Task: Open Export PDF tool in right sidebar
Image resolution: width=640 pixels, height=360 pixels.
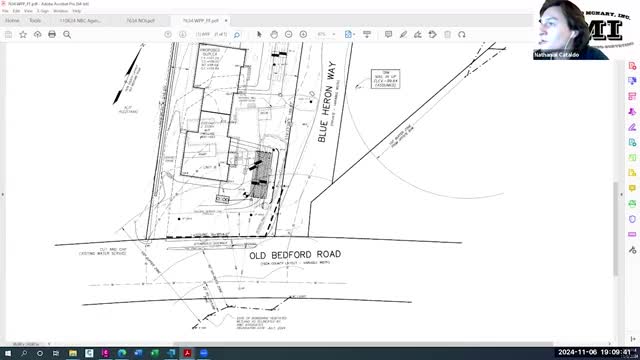Action: [x=632, y=142]
